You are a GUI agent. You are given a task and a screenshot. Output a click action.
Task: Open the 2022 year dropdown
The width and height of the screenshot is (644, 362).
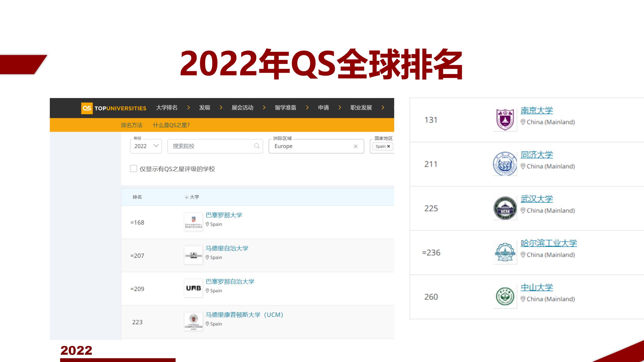point(146,146)
